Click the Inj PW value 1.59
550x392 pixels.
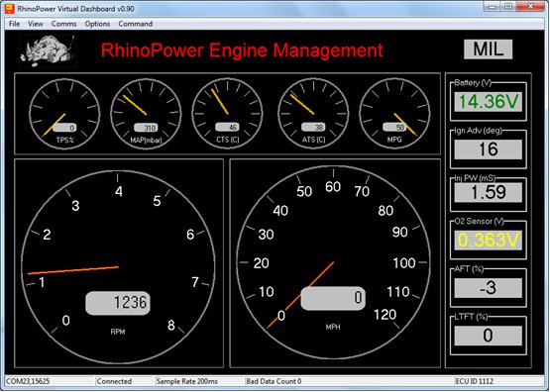tap(488, 192)
